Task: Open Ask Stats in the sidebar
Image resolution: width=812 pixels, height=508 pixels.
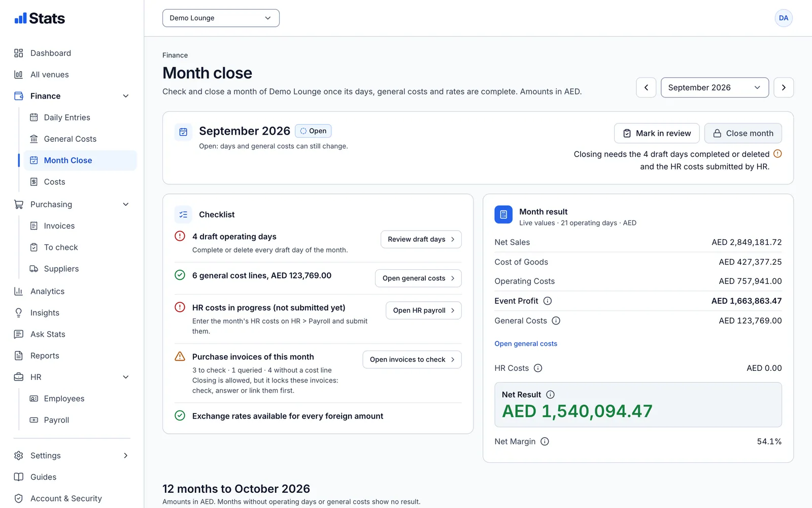Action: click(x=72, y=334)
